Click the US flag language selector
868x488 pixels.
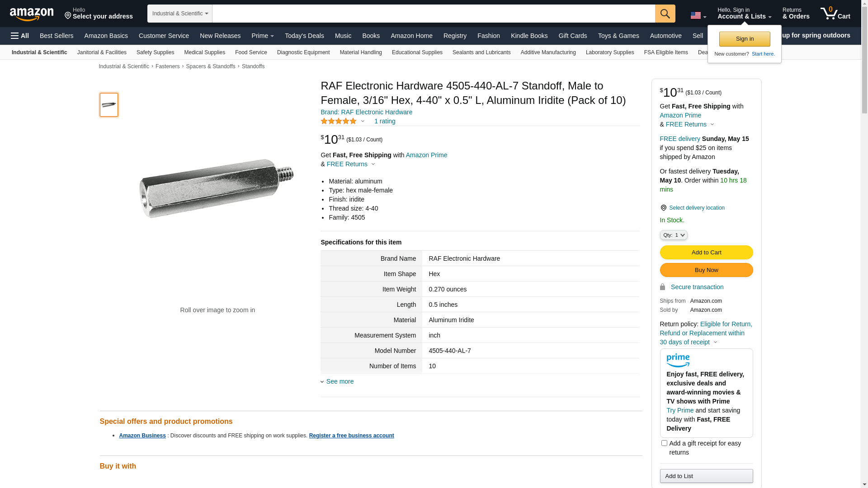coord(698,16)
